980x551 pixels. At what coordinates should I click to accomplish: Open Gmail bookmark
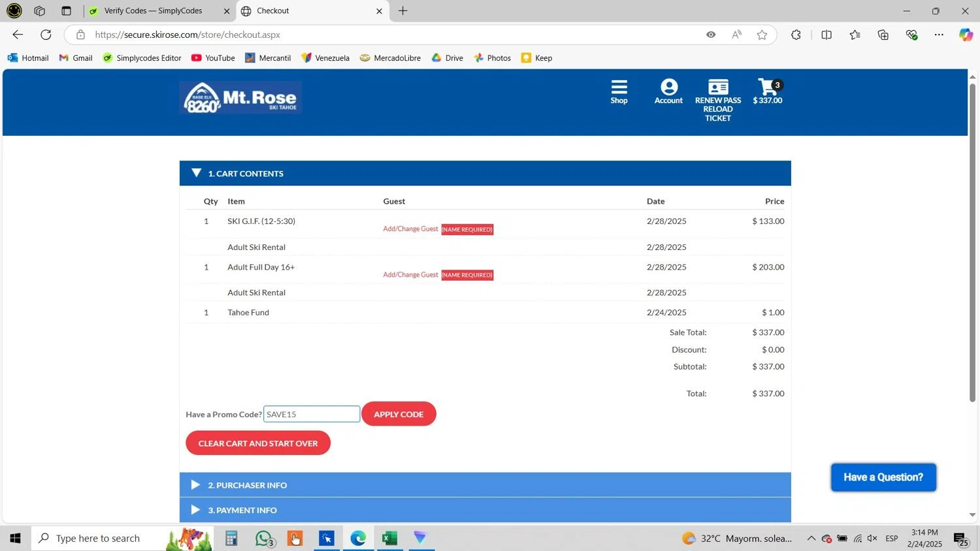coord(76,57)
